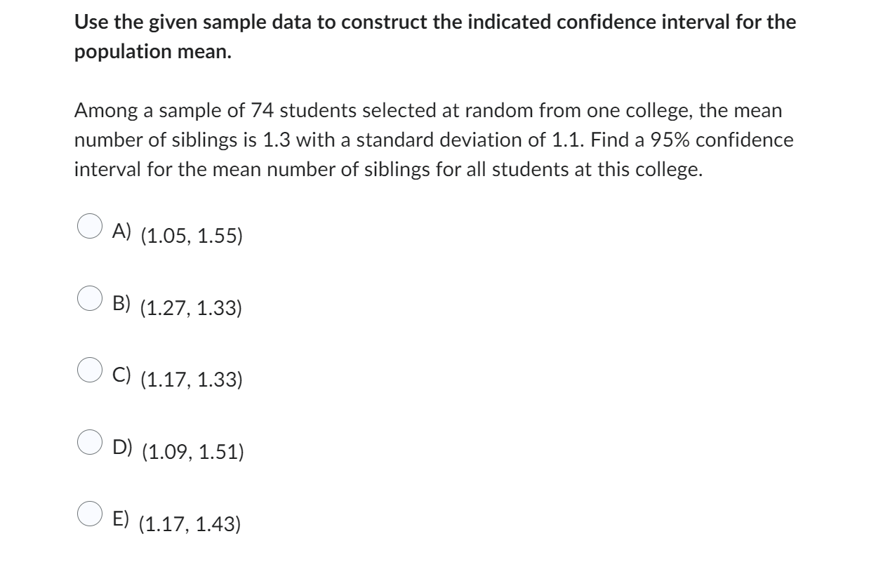The width and height of the screenshot is (890, 588).
Task: Pick the radio button for option E
Action: click(88, 515)
